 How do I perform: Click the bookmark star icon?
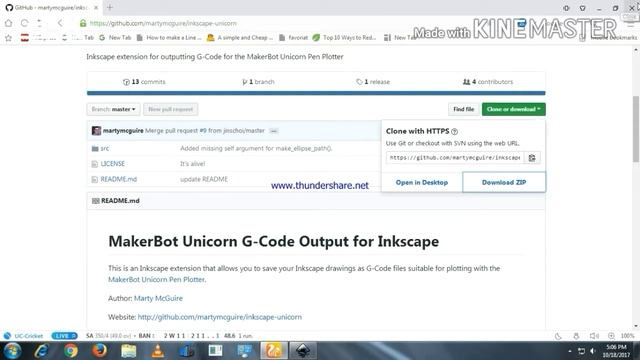(x=8, y=38)
